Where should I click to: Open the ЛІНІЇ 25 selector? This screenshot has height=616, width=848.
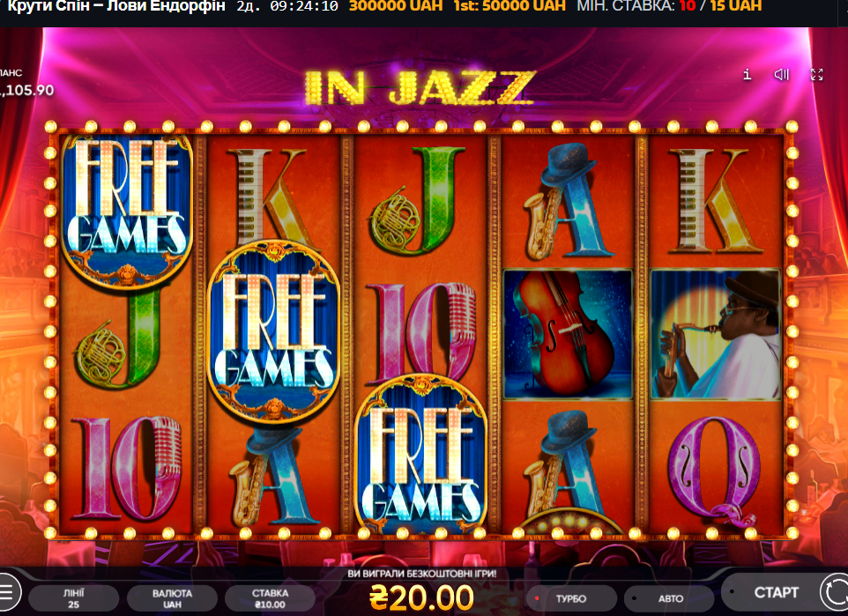click(x=73, y=598)
